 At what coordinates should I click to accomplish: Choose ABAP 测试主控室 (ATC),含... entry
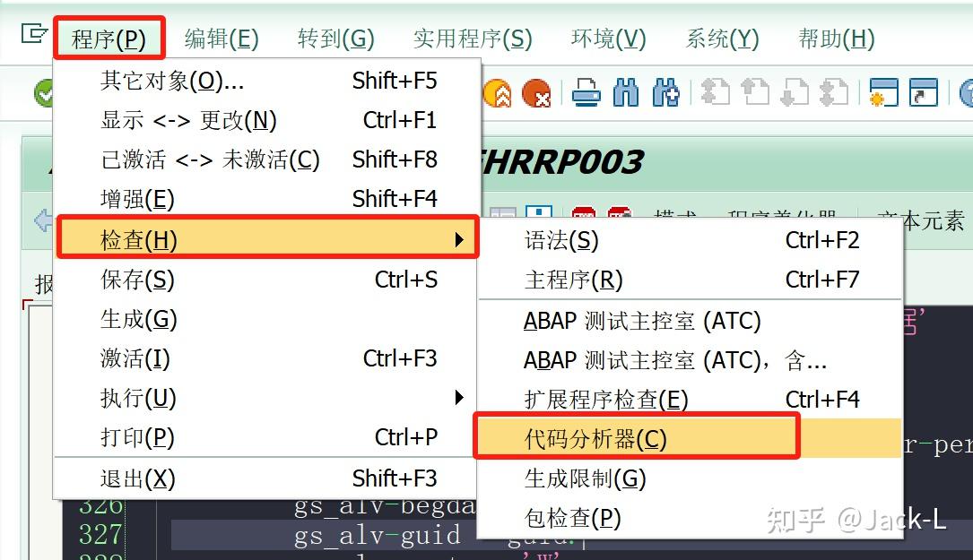coord(690,360)
